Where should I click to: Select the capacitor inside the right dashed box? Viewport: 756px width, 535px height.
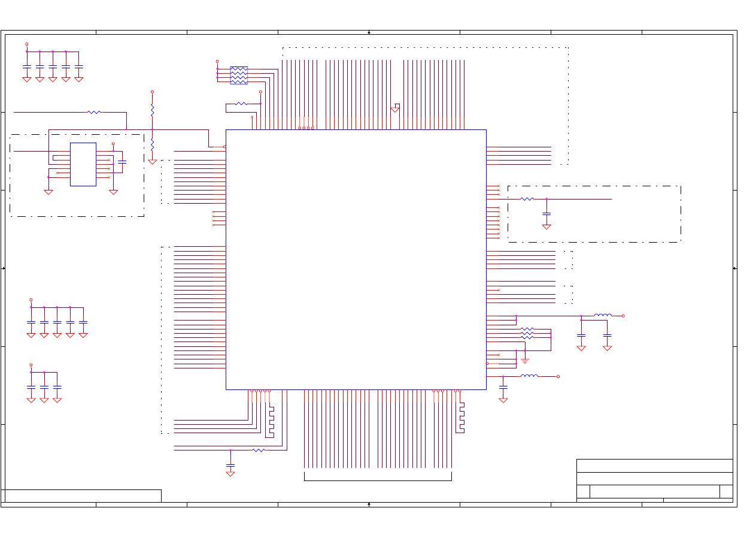pos(546,213)
